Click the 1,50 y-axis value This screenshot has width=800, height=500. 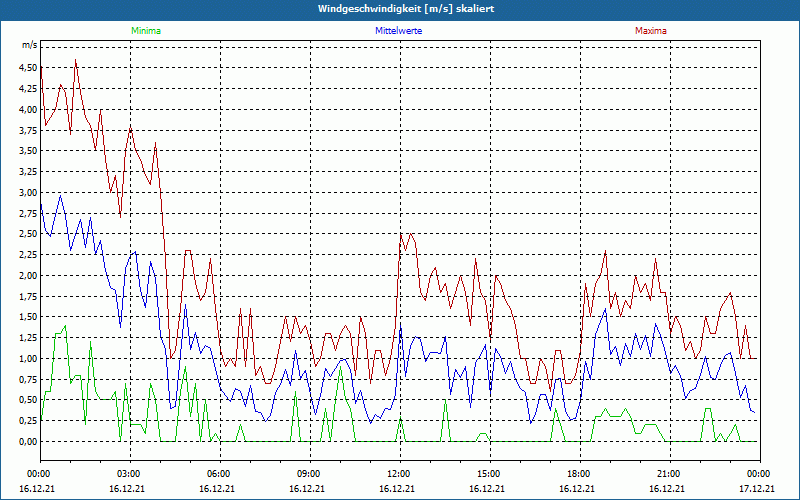click(x=28, y=317)
